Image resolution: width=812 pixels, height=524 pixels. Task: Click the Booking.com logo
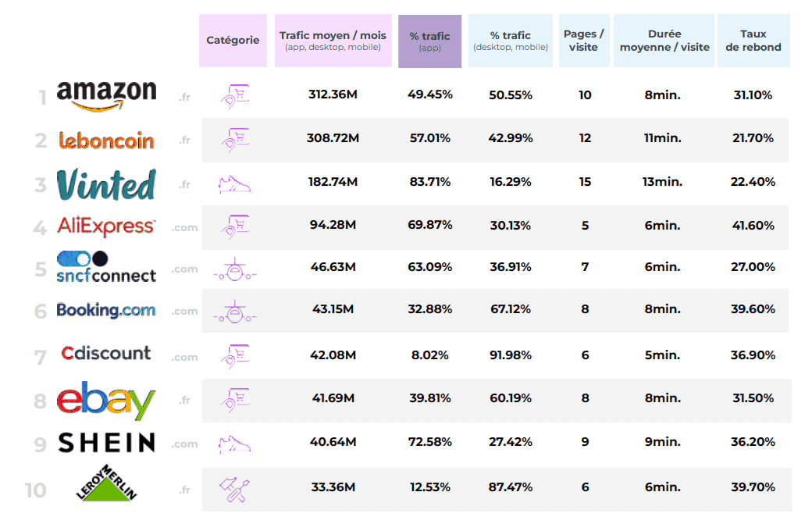106,311
